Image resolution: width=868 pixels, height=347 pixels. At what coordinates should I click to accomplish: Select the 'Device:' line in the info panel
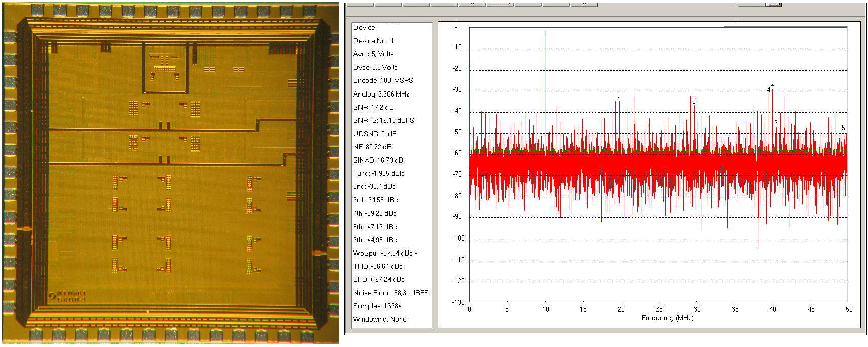coord(365,27)
